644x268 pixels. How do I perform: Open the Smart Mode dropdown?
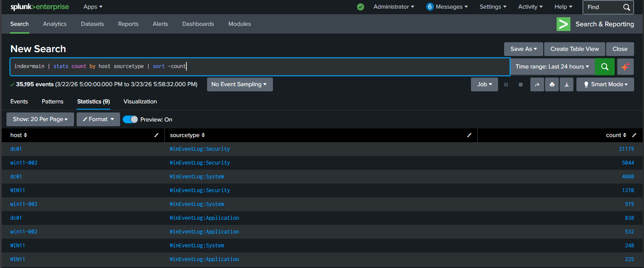[605, 84]
